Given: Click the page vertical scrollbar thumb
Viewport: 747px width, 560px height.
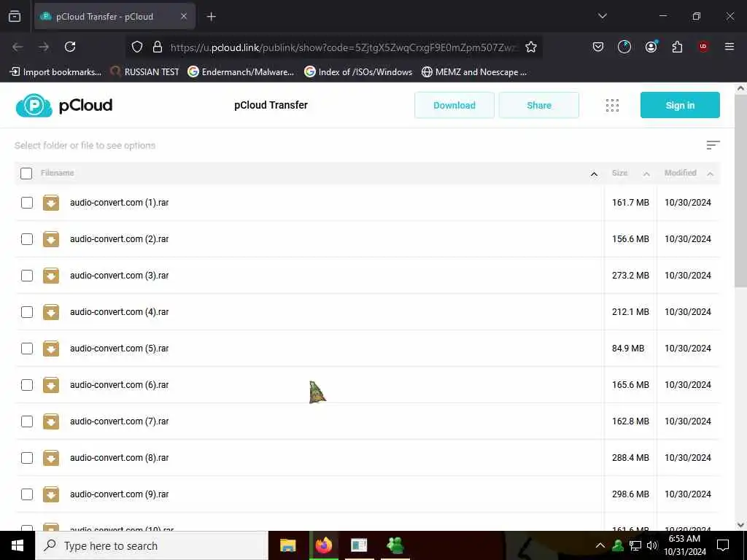Looking at the screenshot, I should click(x=740, y=190).
